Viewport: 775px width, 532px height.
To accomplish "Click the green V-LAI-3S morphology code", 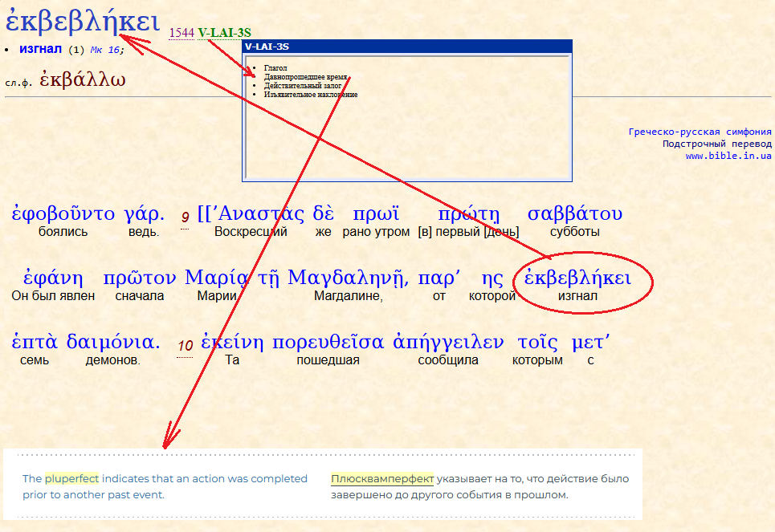I will [x=224, y=33].
